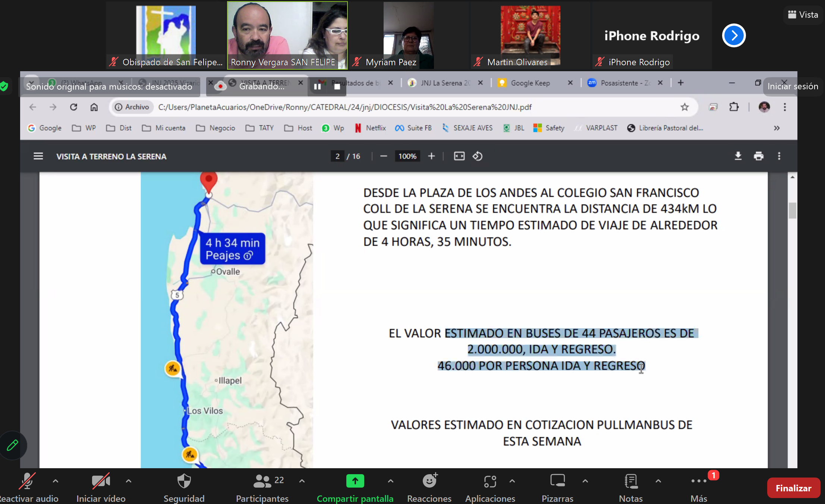
Task: Open the Suite FB bookmark
Action: click(x=413, y=128)
